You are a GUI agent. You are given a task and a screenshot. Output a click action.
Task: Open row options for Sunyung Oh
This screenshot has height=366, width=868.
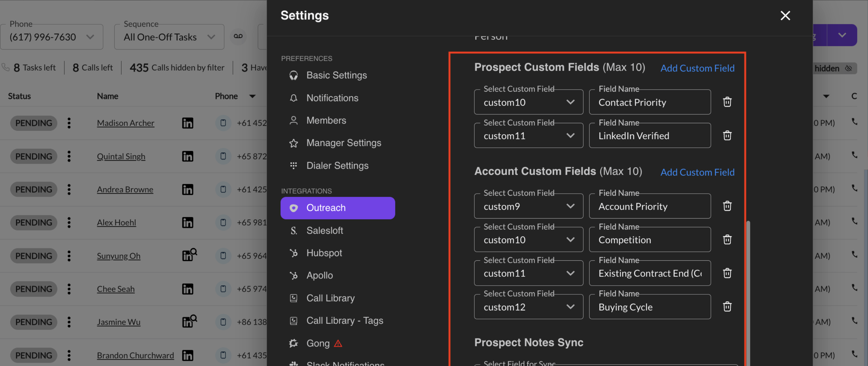(69, 256)
